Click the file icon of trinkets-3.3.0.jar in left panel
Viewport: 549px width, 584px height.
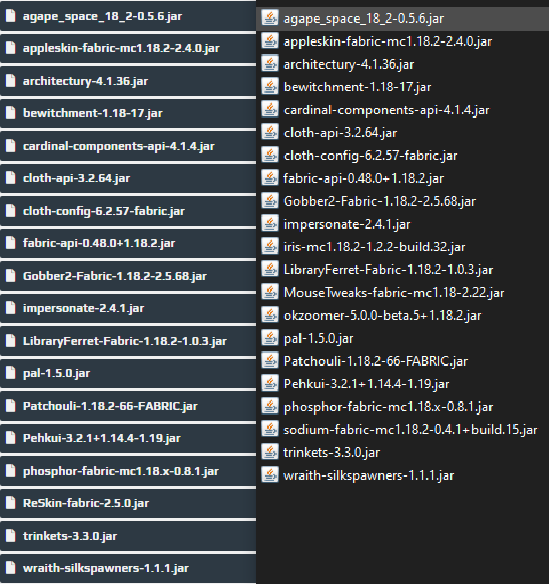11,536
